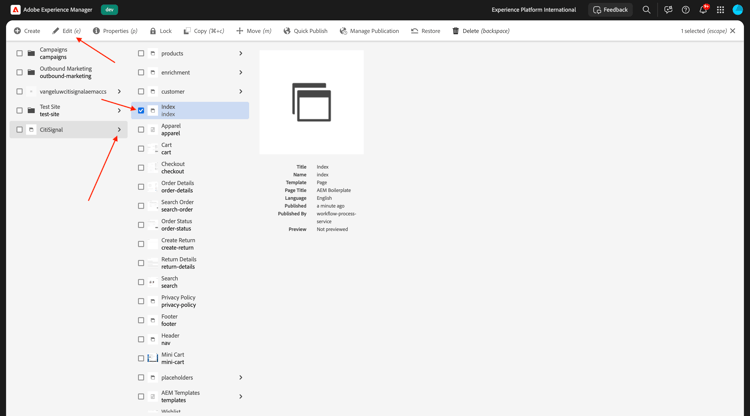Click the Create toolbar action

point(27,31)
